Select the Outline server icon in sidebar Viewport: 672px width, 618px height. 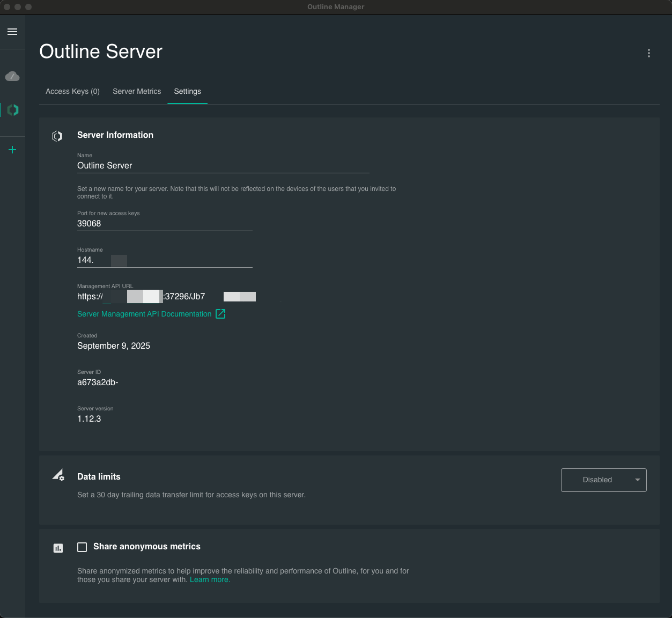click(13, 110)
